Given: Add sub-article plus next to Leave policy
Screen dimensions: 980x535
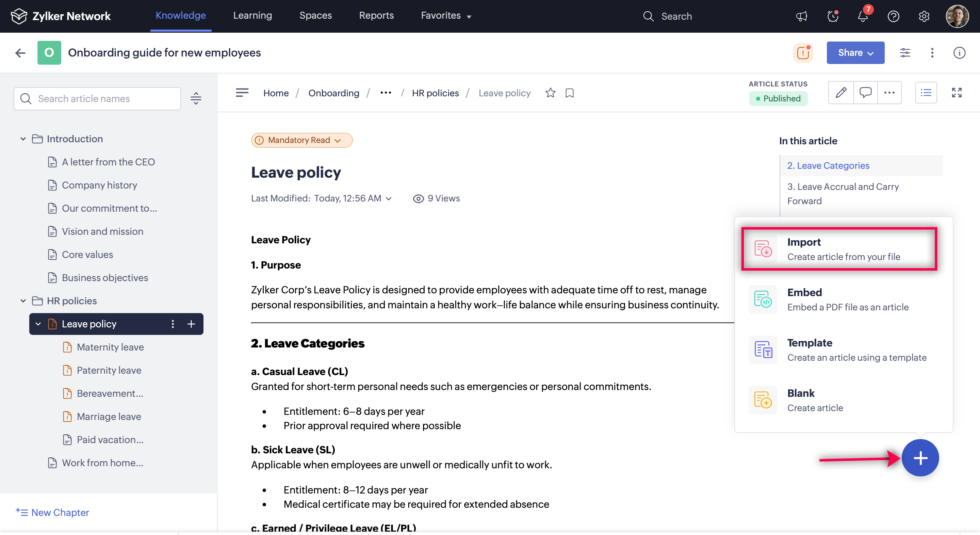Looking at the screenshot, I should click(x=191, y=324).
